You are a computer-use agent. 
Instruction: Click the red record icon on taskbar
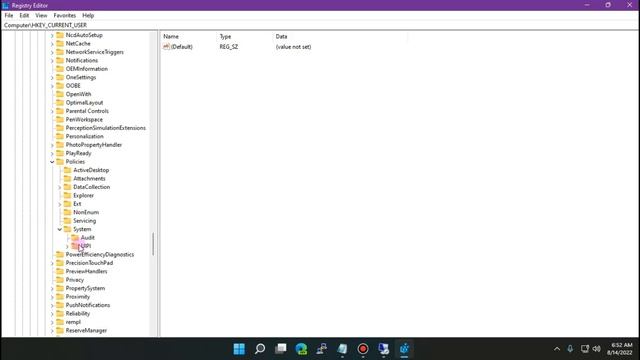[363, 349]
